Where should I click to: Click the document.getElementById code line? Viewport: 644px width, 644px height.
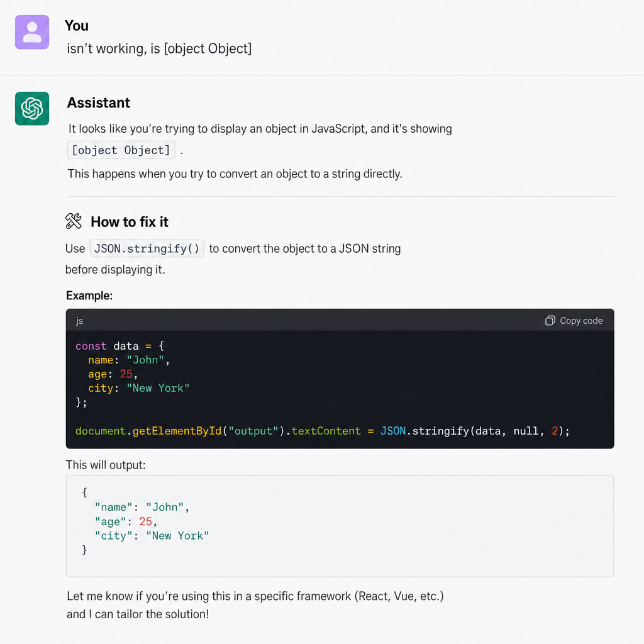point(323,431)
